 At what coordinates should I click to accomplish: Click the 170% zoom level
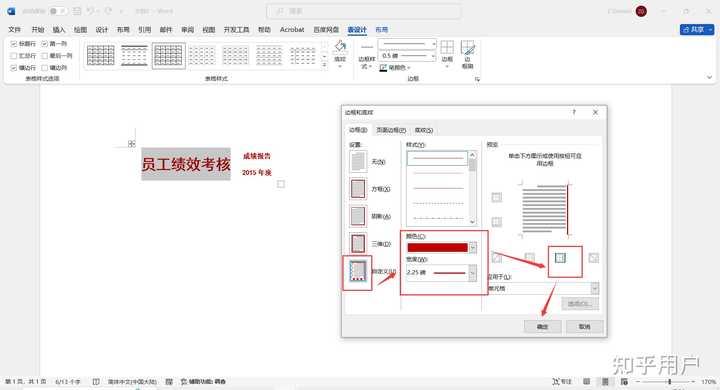tap(708, 382)
